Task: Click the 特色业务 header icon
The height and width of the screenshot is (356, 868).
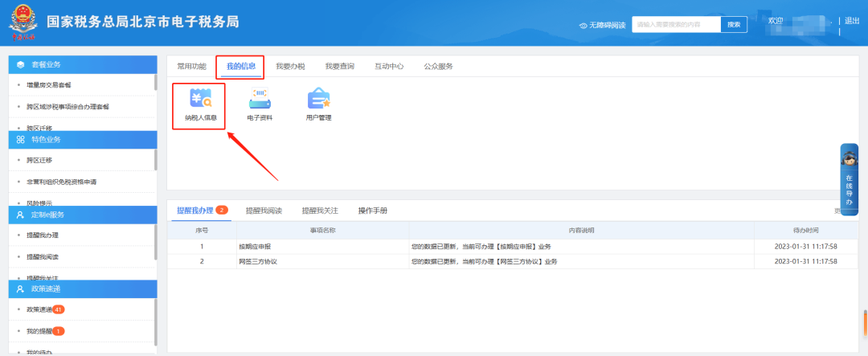Action: point(20,140)
